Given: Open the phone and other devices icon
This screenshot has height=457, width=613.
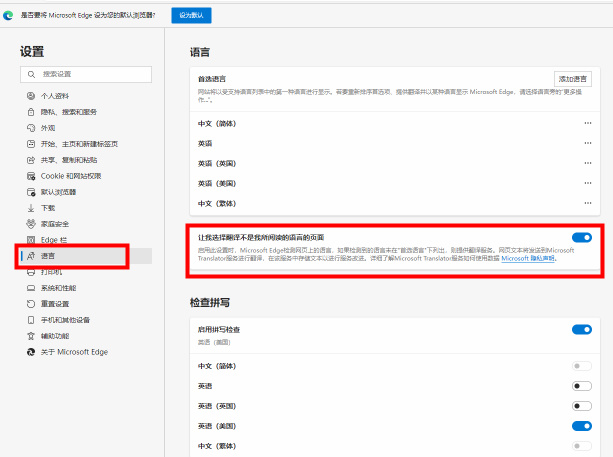Looking at the screenshot, I should click(x=31, y=320).
